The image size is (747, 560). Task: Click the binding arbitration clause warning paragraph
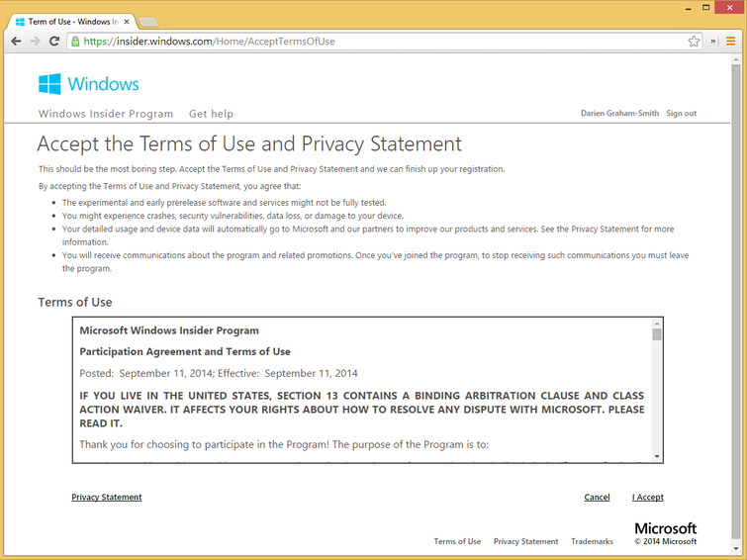tap(362, 410)
